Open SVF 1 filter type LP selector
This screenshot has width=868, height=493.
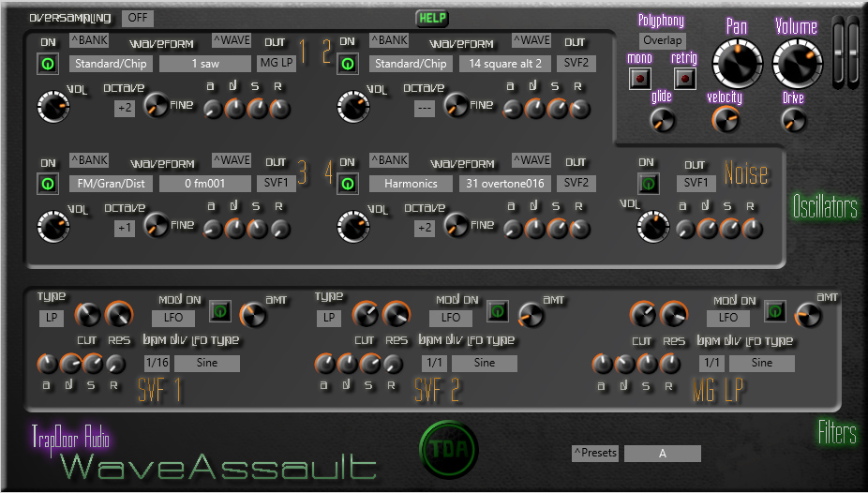click(52, 318)
